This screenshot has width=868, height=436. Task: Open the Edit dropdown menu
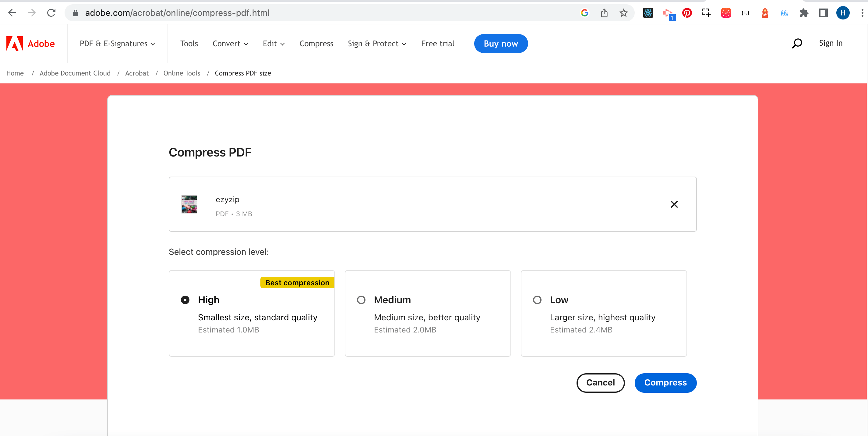[x=273, y=44]
